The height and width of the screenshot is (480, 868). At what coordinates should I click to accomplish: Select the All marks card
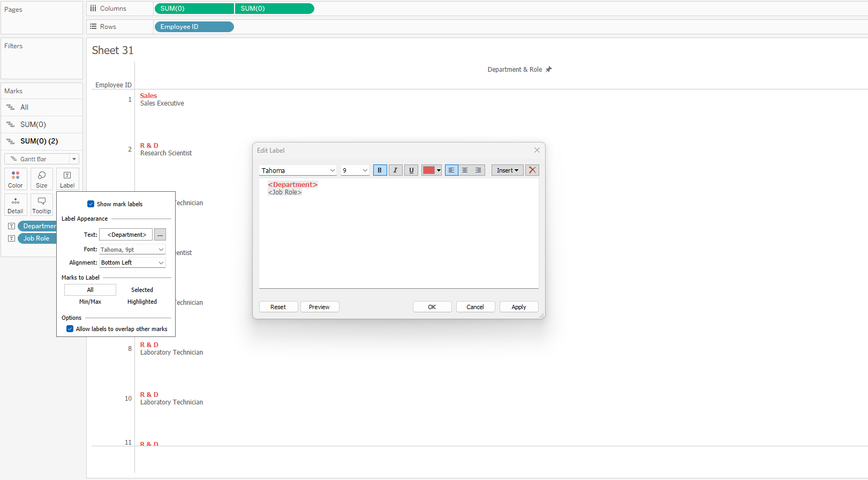point(42,107)
